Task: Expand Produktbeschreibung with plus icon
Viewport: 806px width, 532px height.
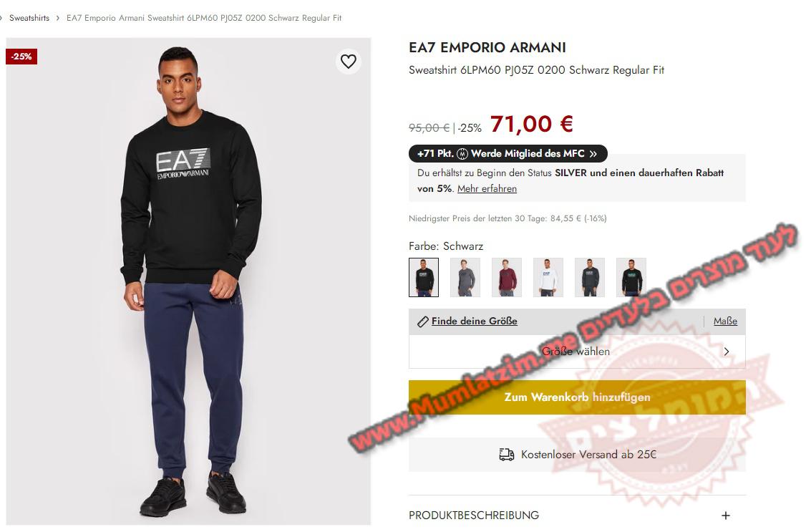Action: click(725, 516)
